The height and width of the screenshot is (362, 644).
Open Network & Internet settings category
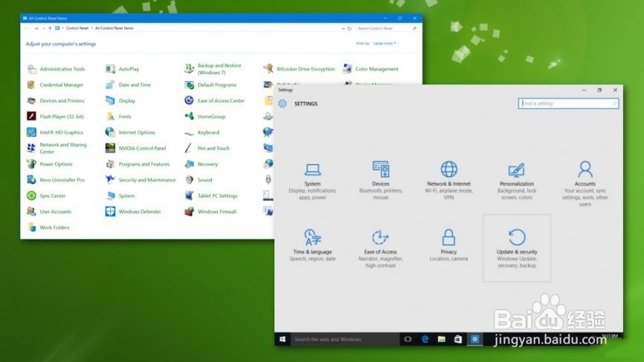click(x=448, y=180)
